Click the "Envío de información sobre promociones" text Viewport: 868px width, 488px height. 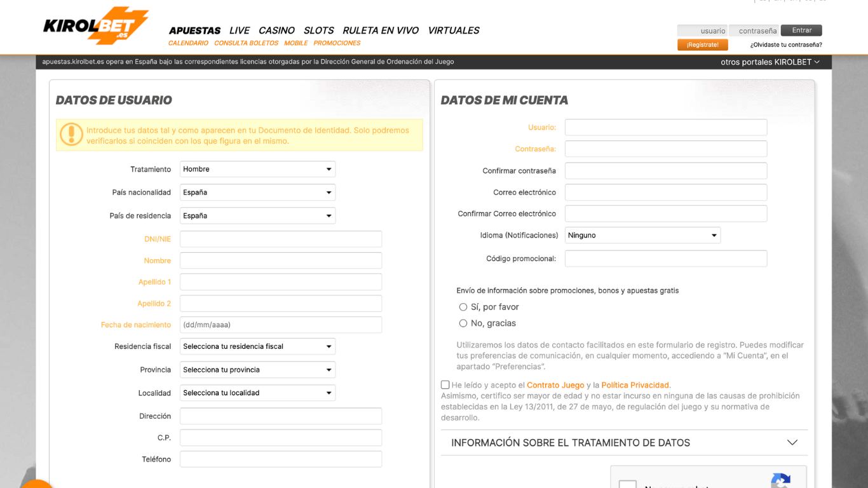point(567,290)
